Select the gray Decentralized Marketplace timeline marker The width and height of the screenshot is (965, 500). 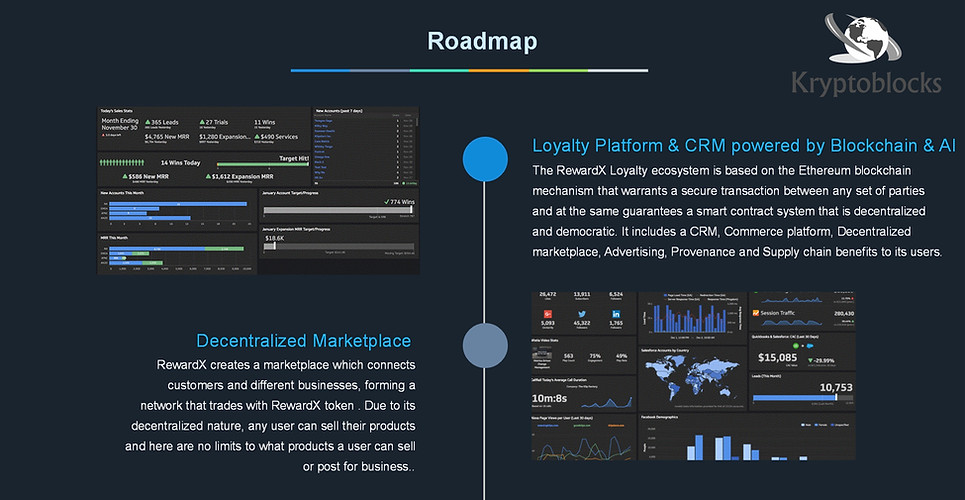485,345
